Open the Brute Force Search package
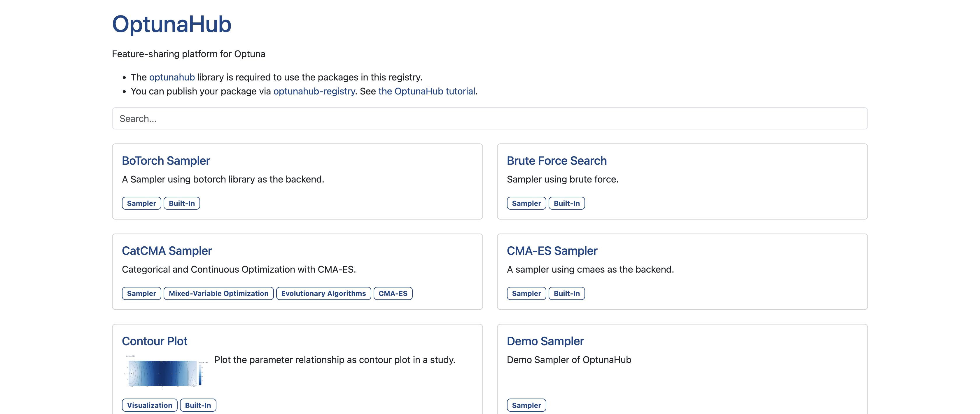Screen dimensions: 980x414 click(556, 161)
